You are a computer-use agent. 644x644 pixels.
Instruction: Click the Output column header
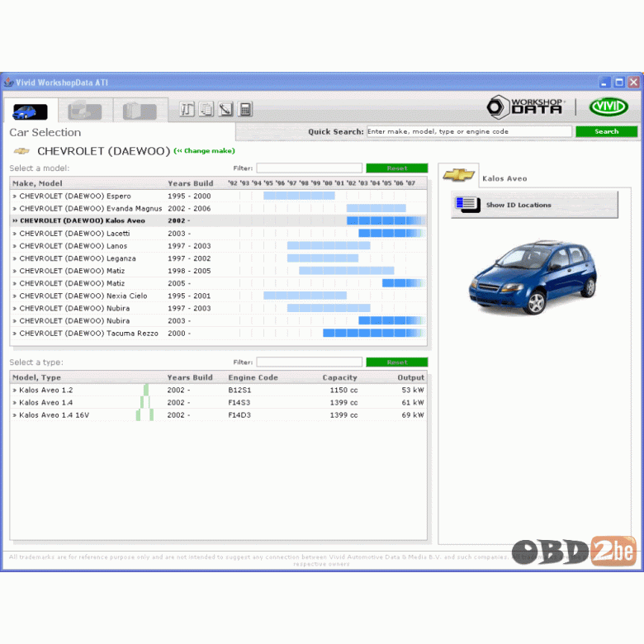click(410, 377)
